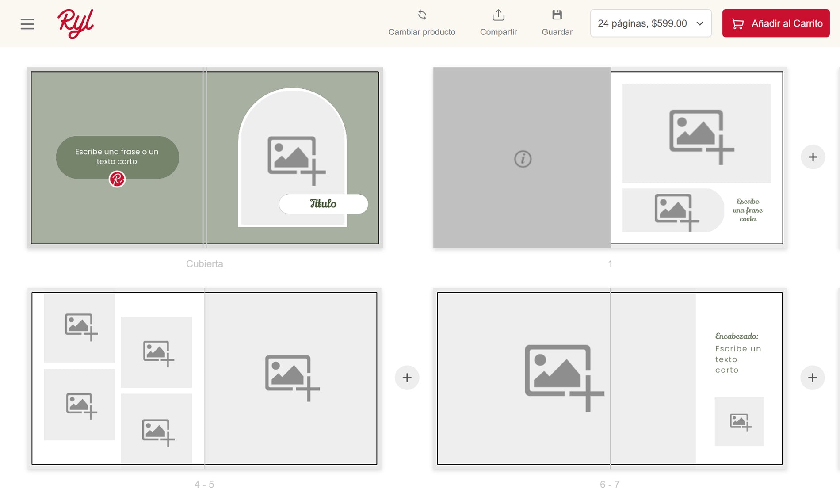Save project with Guardar icon
Screen dimensions: 840x504
pos(557,15)
